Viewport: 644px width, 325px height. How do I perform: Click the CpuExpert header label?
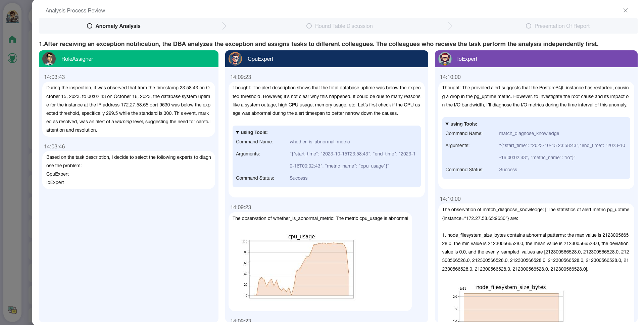pos(260,59)
